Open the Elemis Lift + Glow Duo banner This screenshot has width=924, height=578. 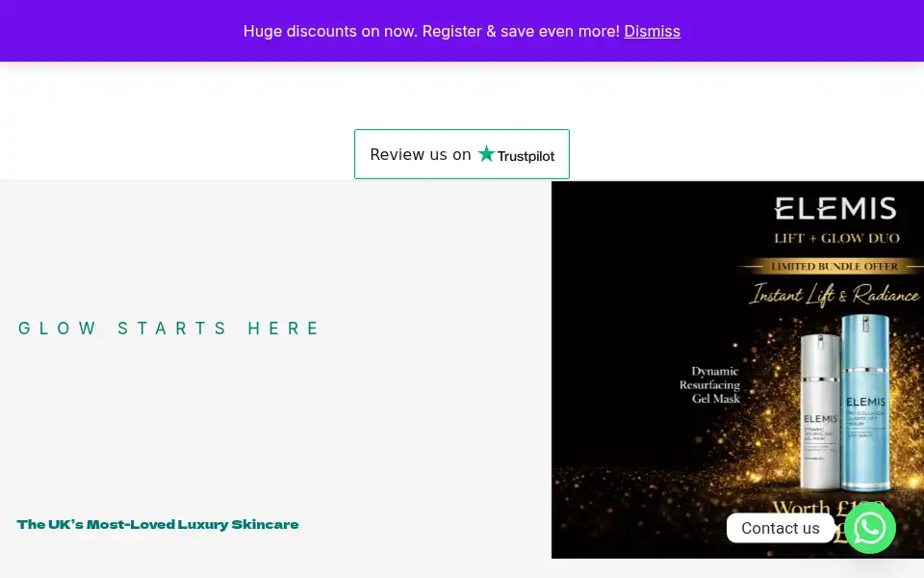(737, 370)
